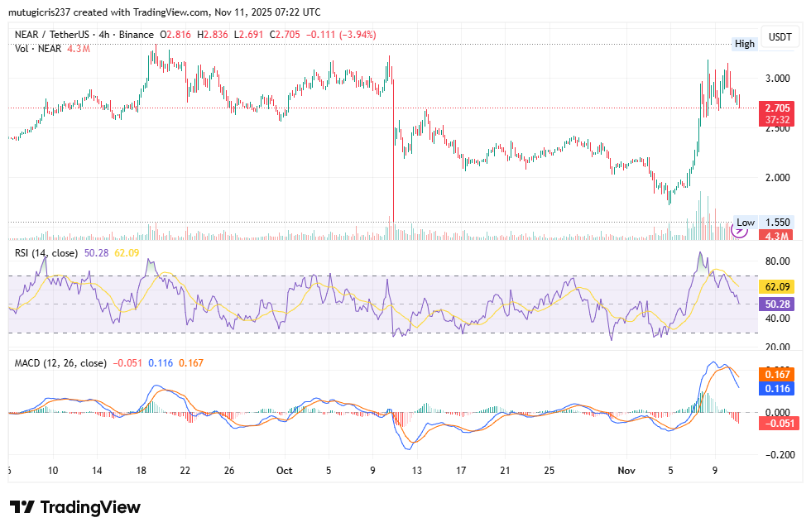Click the yellow 62.09 RSI average badge

pyautogui.click(x=778, y=285)
